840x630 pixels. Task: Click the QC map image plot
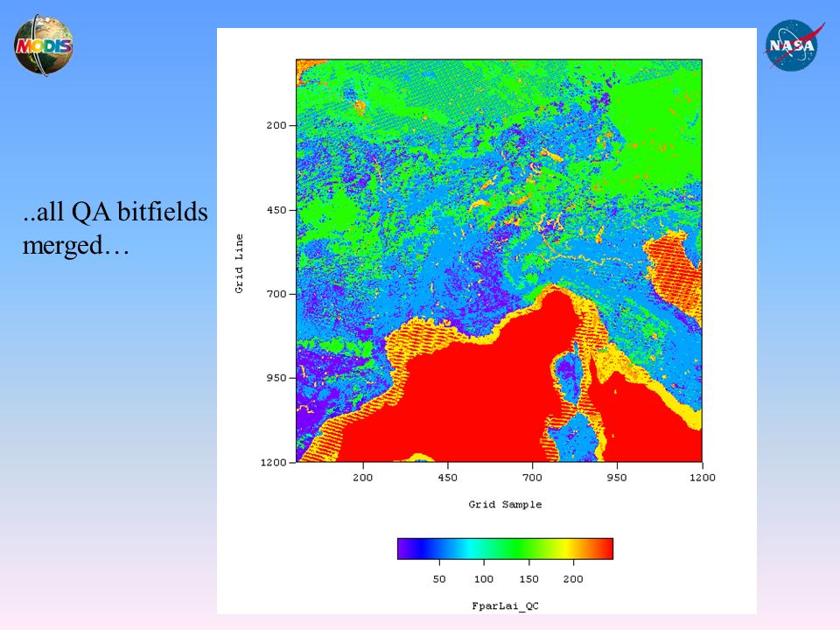(x=499, y=261)
